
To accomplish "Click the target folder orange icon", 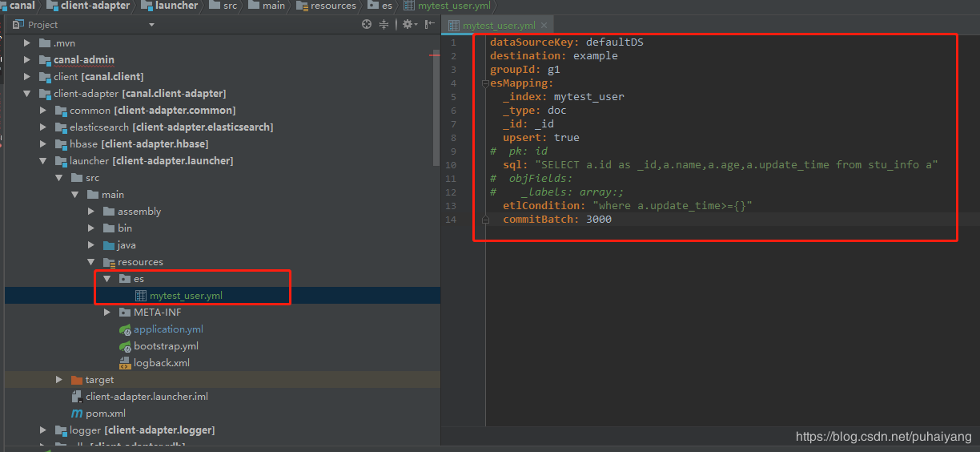I will coord(77,380).
